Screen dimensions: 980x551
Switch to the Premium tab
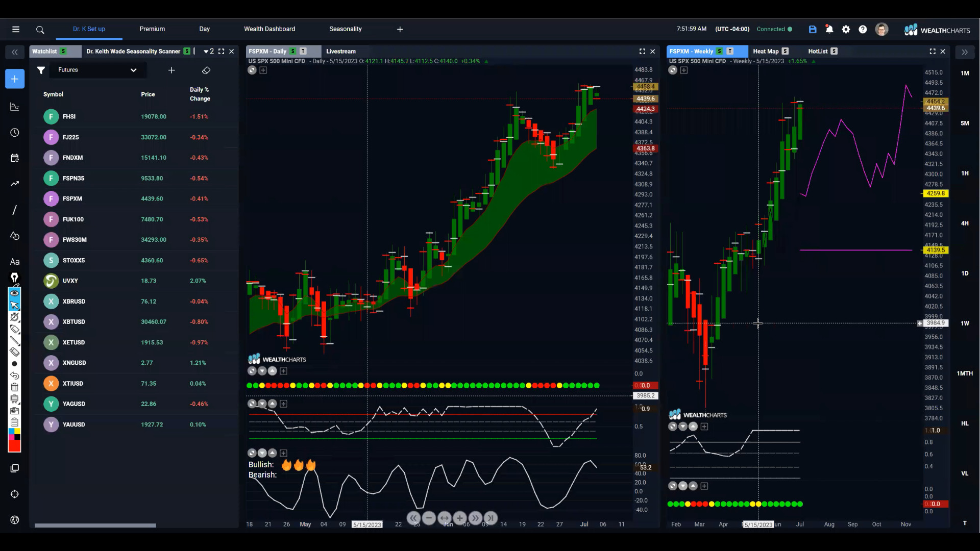(x=152, y=29)
